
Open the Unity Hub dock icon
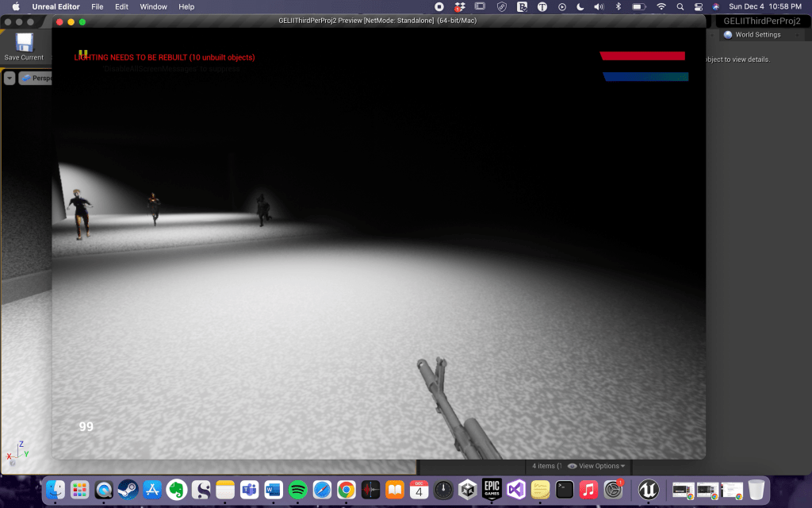point(468,490)
